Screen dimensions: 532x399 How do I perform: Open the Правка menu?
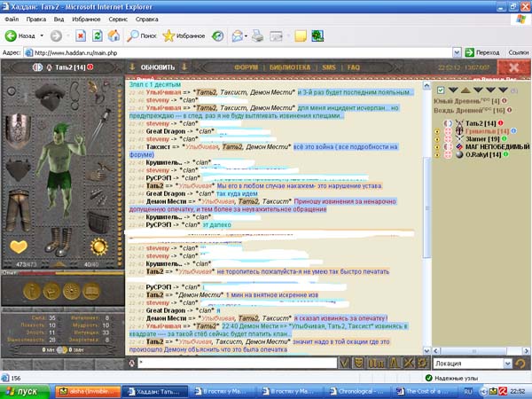click(x=36, y=20)
